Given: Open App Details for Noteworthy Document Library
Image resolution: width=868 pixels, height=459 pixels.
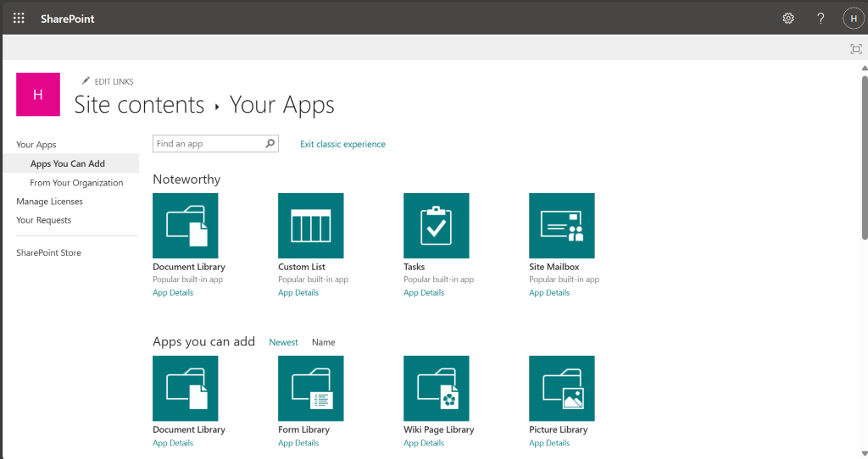Looking at the screenshot, I should click(x=173, y=292).
